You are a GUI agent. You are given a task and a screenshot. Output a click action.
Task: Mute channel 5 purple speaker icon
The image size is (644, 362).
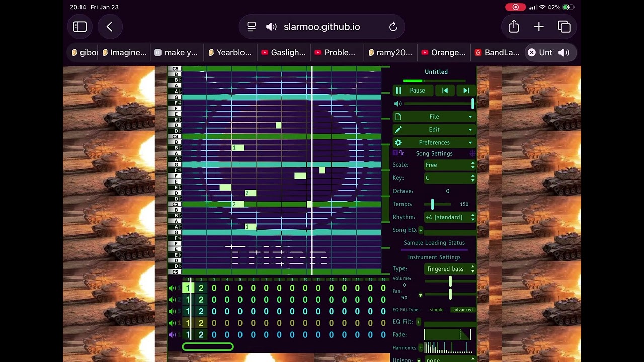click(x=172, y=335)
